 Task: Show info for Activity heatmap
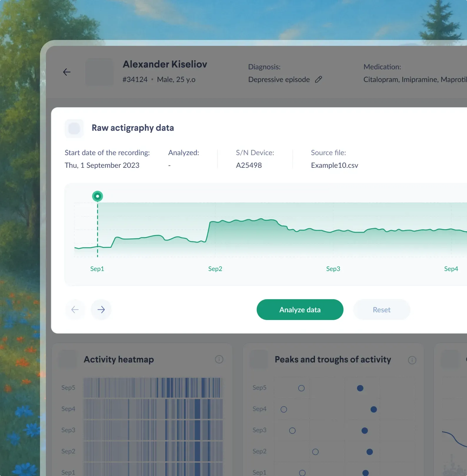pos(219,359)
